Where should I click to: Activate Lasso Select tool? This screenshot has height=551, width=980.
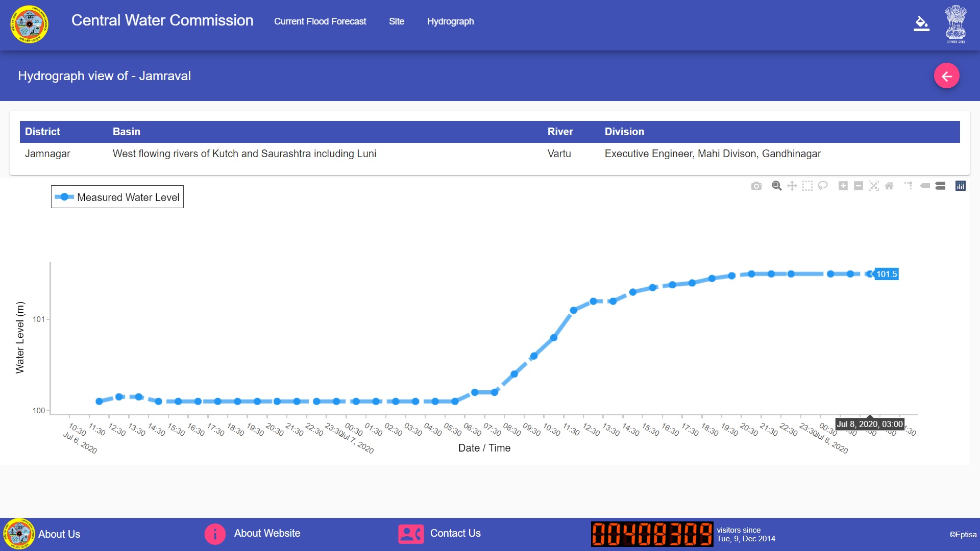tap(822, 186)
